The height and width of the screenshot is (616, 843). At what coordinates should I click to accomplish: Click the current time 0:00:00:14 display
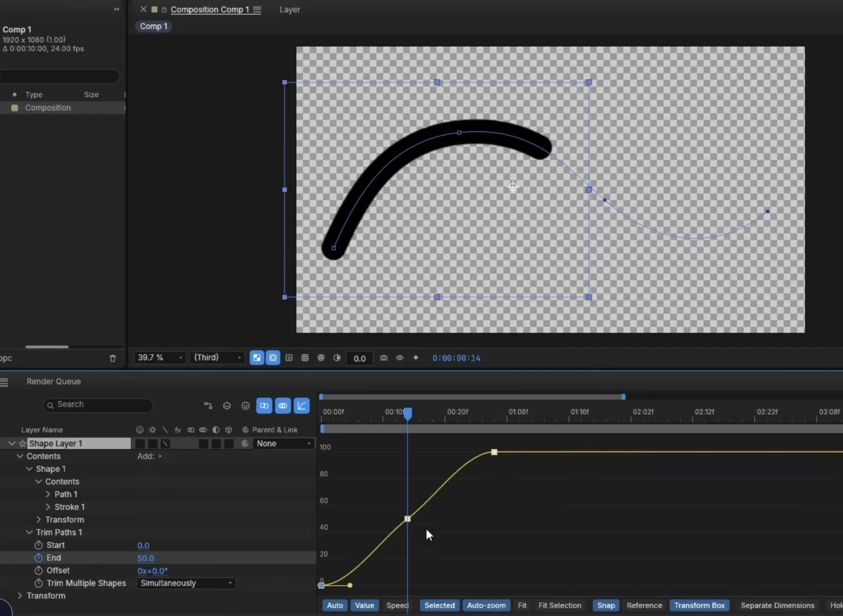(456, 358)
